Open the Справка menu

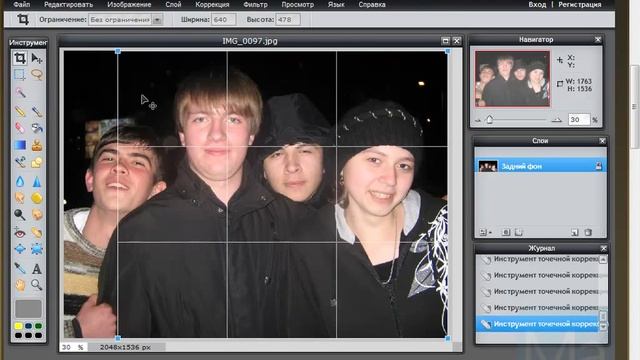372,4
